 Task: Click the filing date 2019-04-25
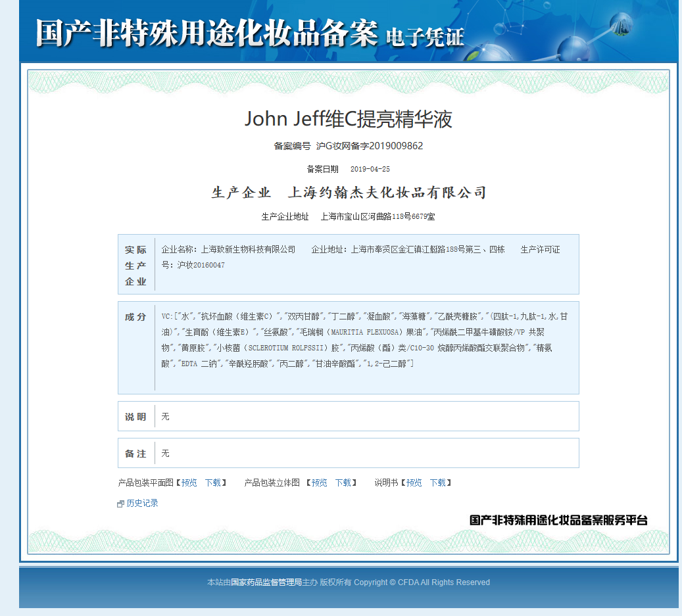click(370, 169)
